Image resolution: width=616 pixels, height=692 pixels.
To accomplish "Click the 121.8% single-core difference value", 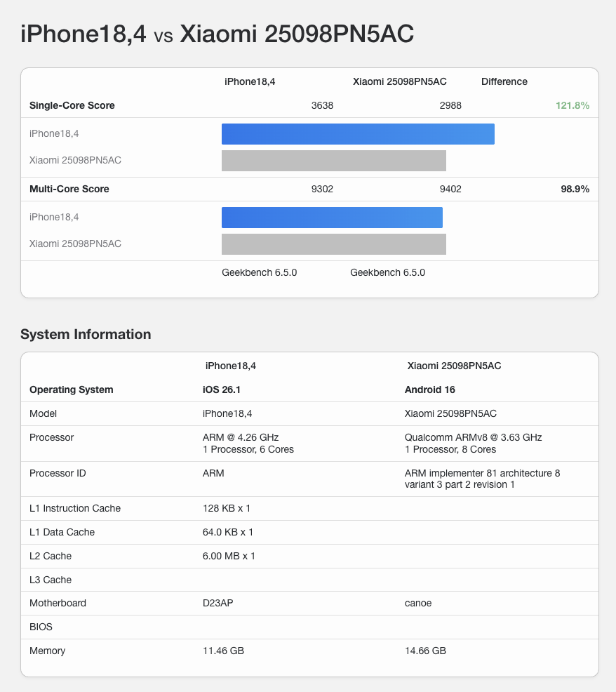I will click(572, 105).
